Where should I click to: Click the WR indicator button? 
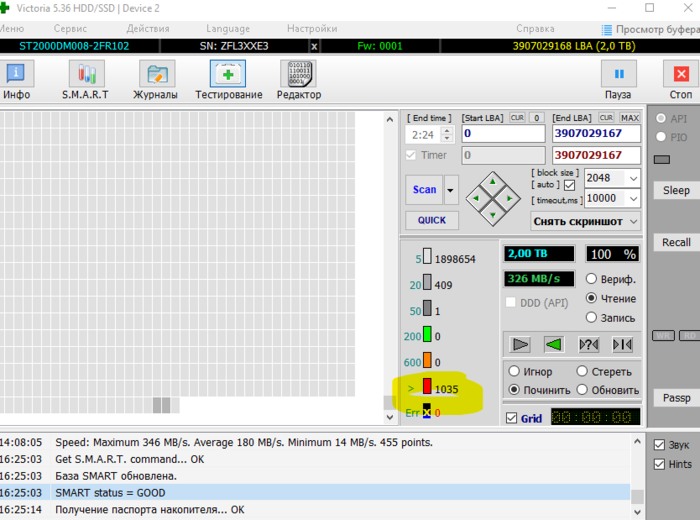663,336
